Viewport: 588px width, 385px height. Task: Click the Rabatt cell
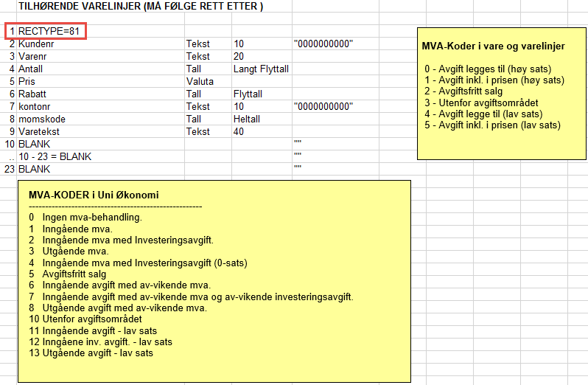pyautogui.click(x=33, y=94)
